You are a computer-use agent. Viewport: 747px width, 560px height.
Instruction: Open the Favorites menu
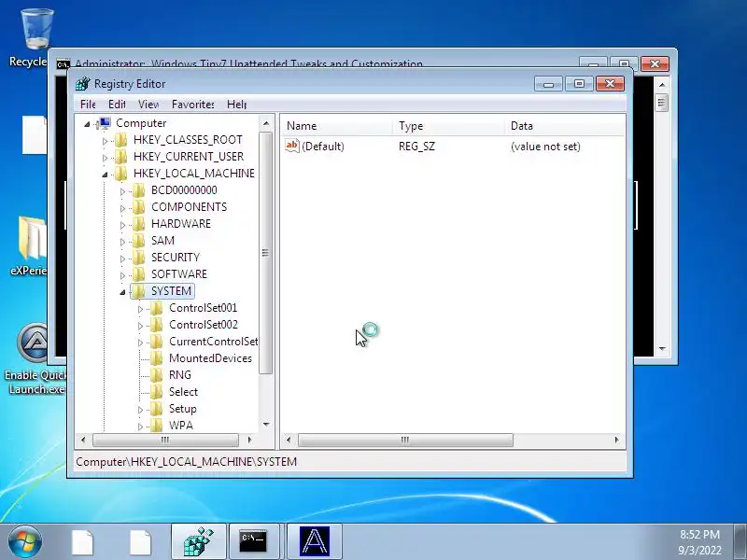pyautogui.click(x=192, y=104)
